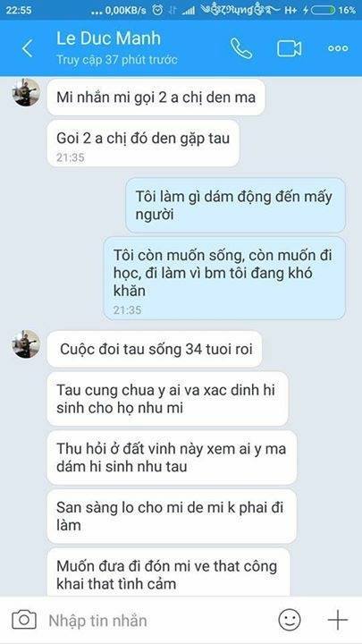The height and width of the screenshot is (644, 362).
Task: Tap the message 'San sàng lo cho mi'
Action: pos(172,516)
